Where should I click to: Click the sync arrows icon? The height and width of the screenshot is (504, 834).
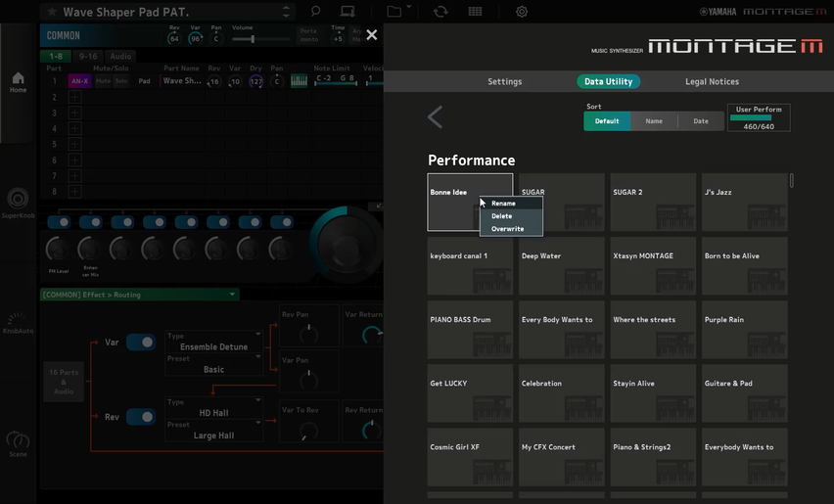[x=440, y=12]
